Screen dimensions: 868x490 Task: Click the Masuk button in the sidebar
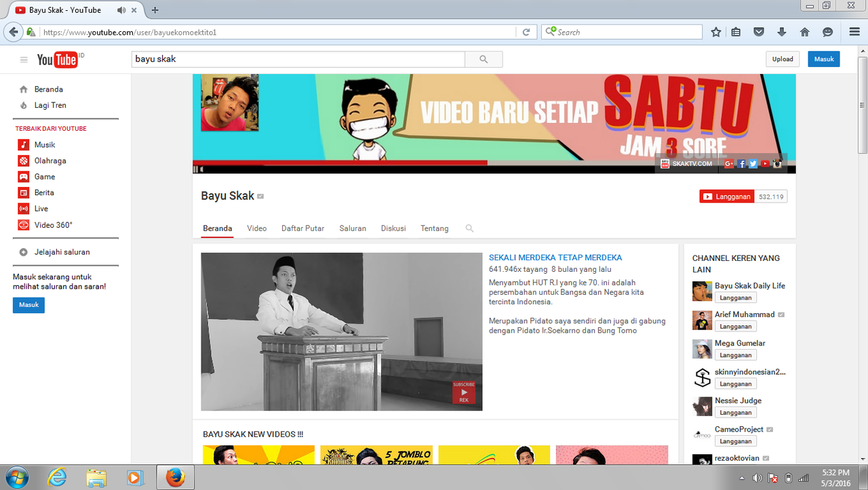pos(28,305)
